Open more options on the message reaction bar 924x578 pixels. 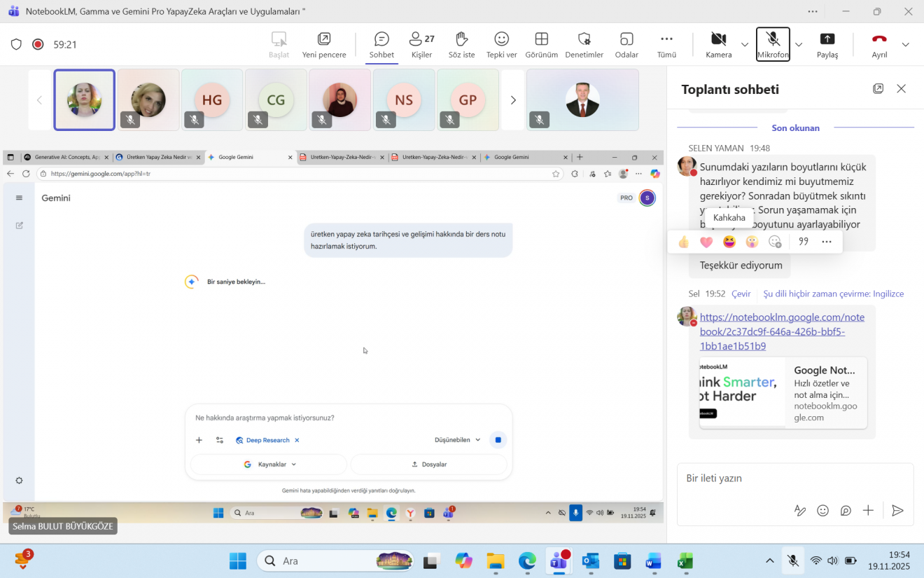(x=827, y=242)
